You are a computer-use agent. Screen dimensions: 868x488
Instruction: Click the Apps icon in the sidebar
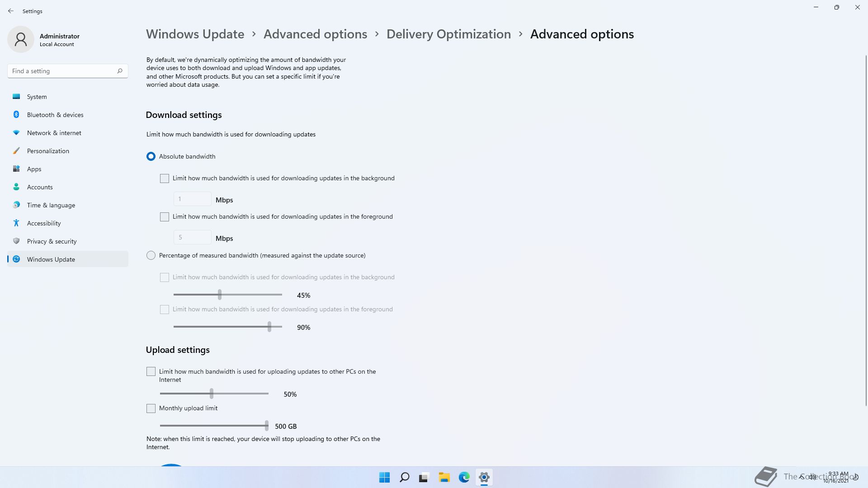(x=16, y=169)
